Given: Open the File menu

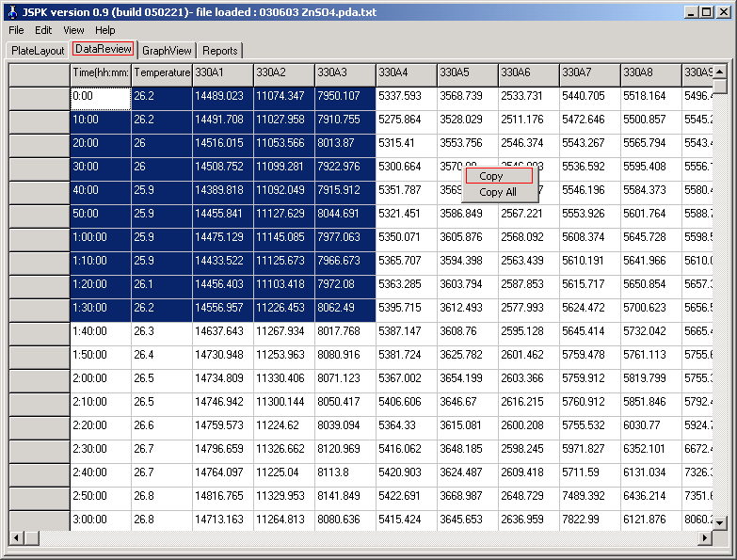Looking at the screenshot, I should click(x=16, y=30).
